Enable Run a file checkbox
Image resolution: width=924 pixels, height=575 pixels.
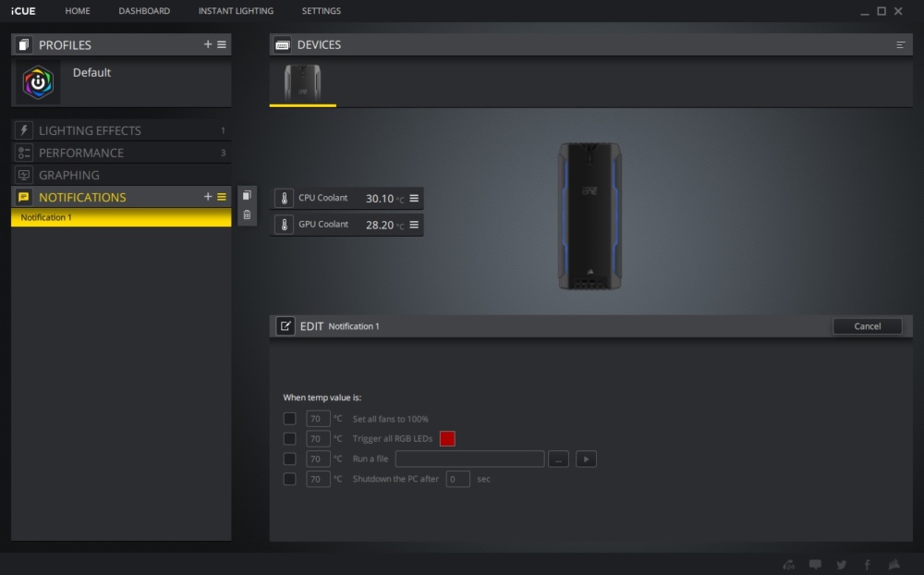point(289,459)
